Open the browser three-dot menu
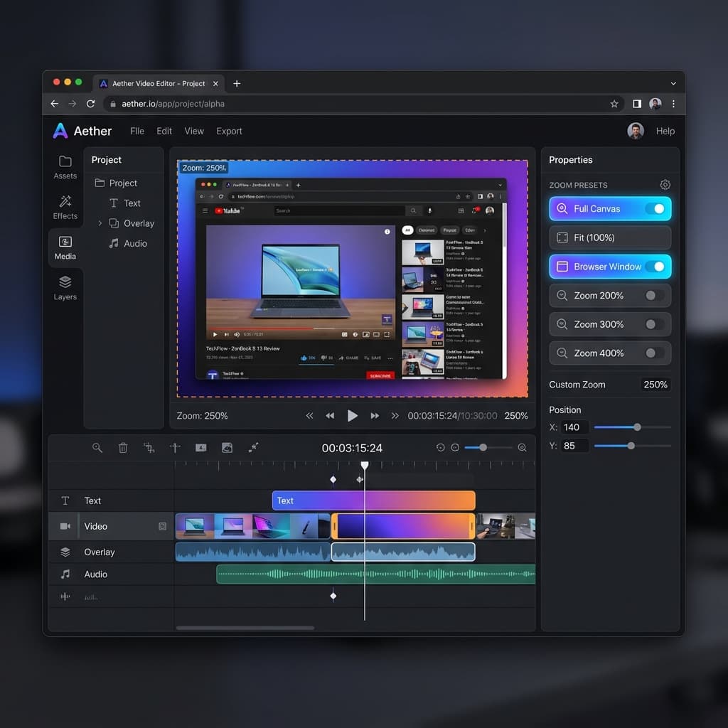Screen dimensions: 728x728 tap(673, 104)
